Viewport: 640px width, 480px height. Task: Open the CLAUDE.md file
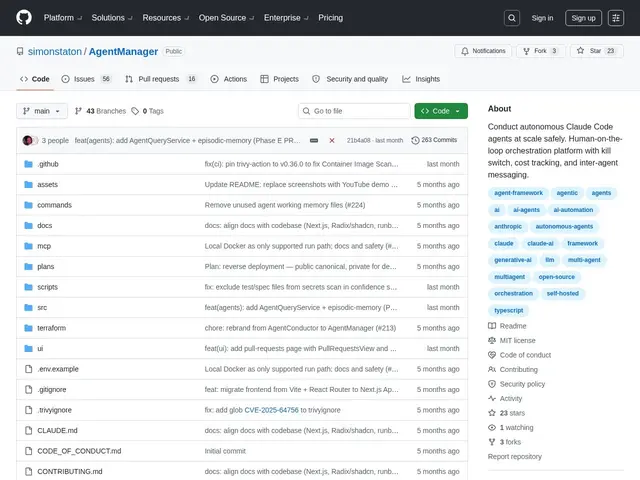click(57, 430)
